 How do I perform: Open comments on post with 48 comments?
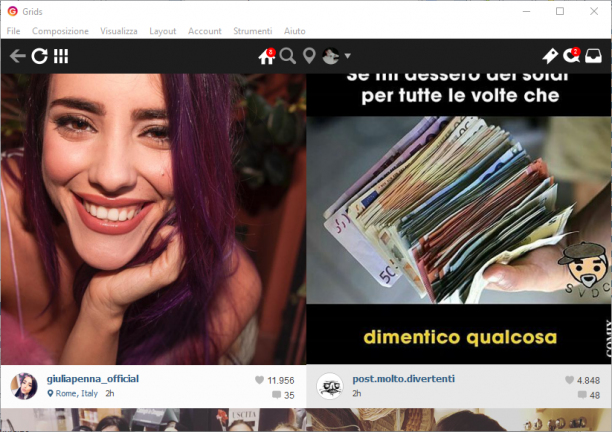(582, 395)
